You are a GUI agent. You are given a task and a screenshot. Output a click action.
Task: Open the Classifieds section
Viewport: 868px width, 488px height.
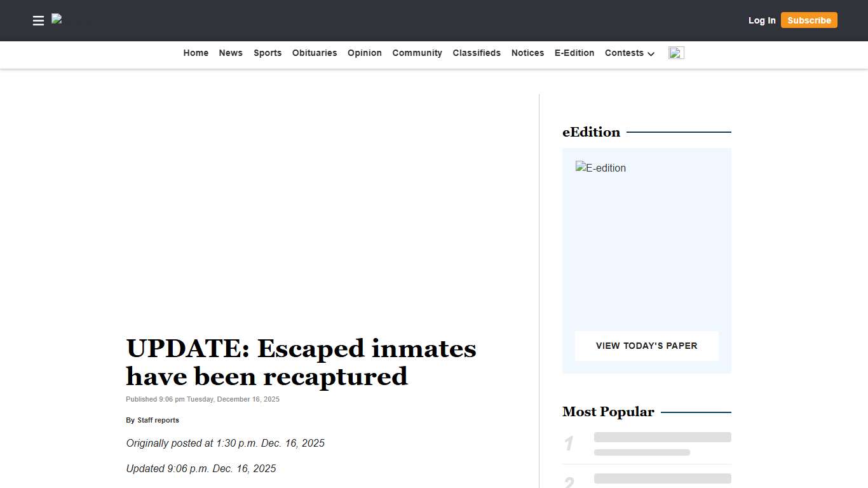click(x=477, y=53)
